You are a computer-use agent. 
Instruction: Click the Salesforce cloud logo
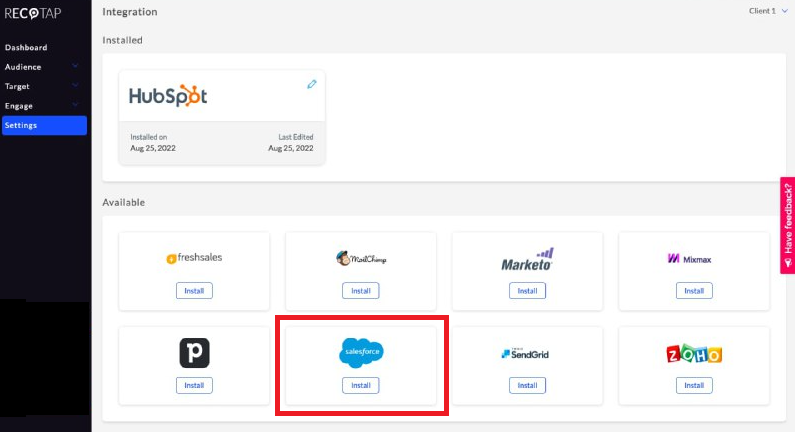click(x=361, y=352)
